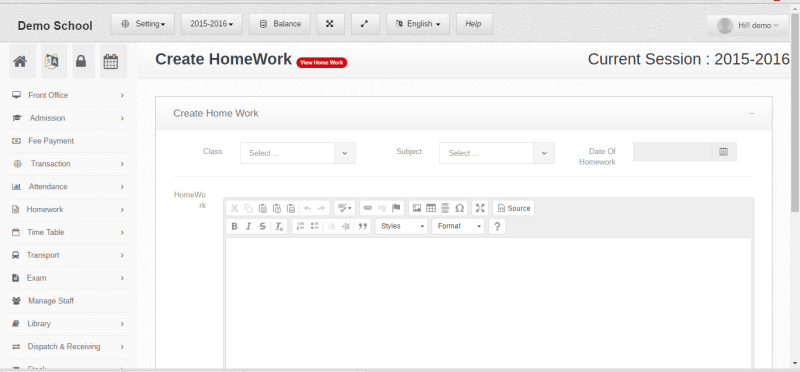Open the Styles dropdown in editor
This screenshot has width=800, height=372.
point(402,226)
